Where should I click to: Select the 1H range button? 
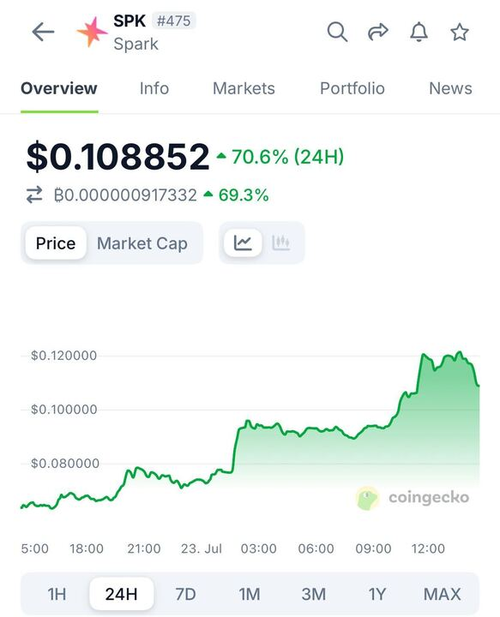point(57,594)
